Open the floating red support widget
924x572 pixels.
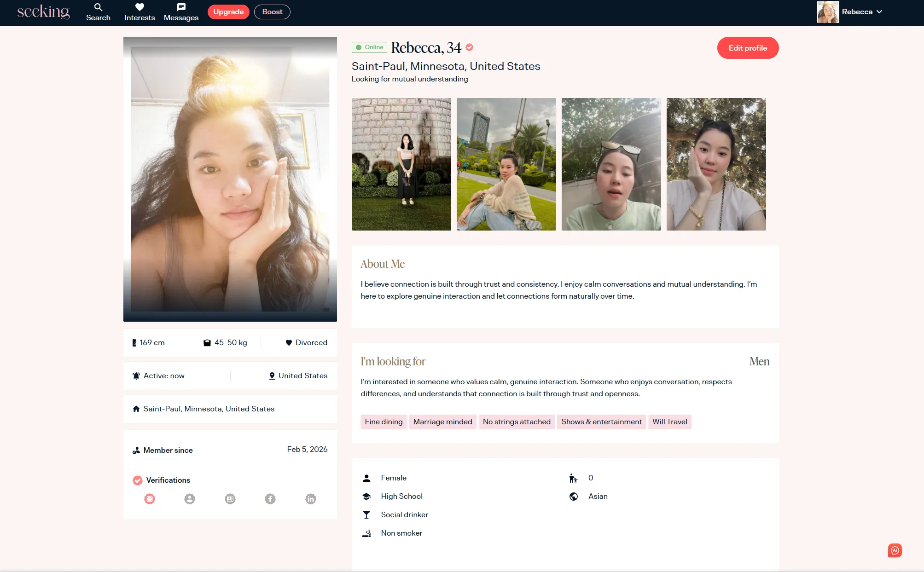895,550
